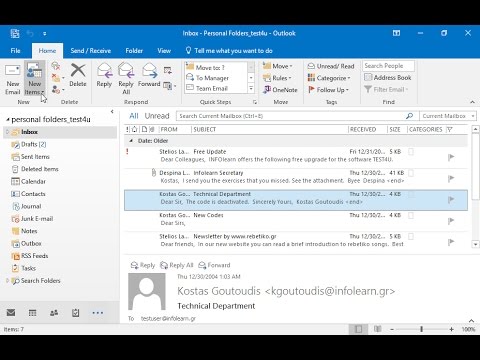This screenshot has height=360, width=480.
Task: Click Reply All in the ribbon
Action: pos(126,79)
